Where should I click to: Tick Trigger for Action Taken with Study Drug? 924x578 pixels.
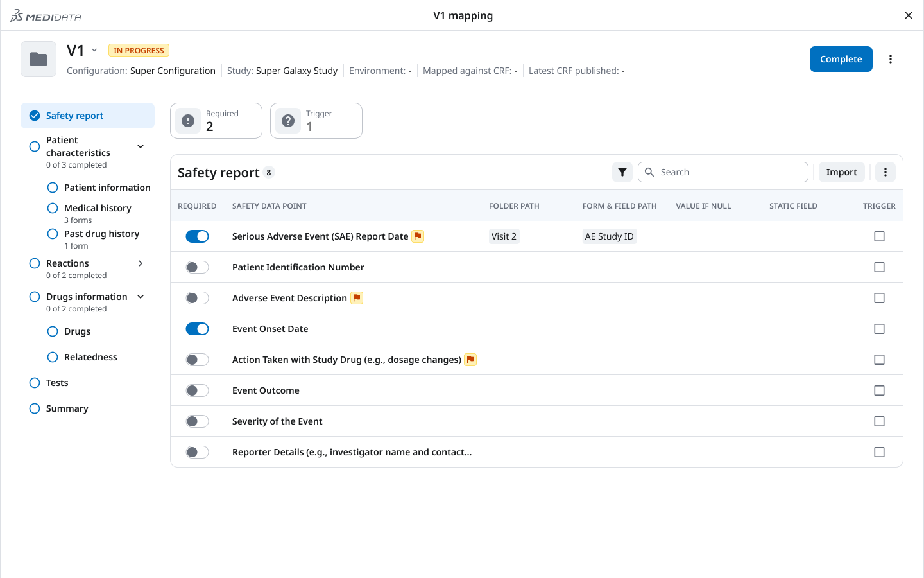point(879,360)
